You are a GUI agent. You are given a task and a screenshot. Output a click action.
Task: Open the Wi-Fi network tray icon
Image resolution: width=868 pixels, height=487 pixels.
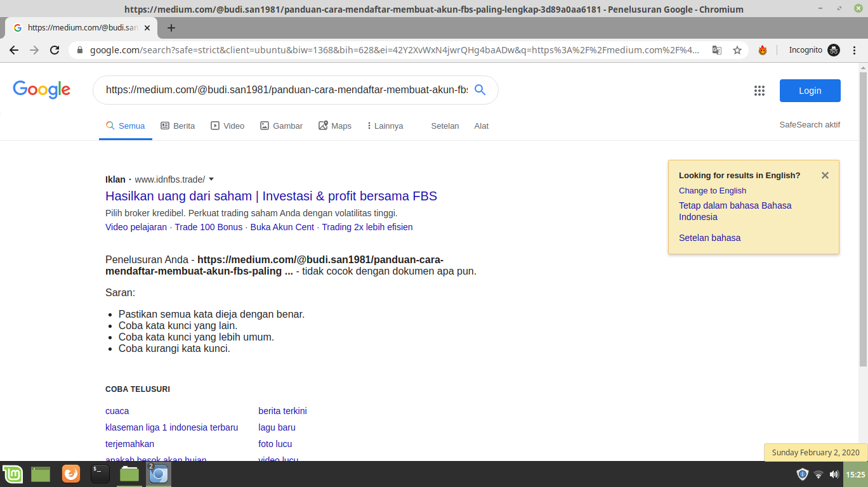(x=819, y=474)
